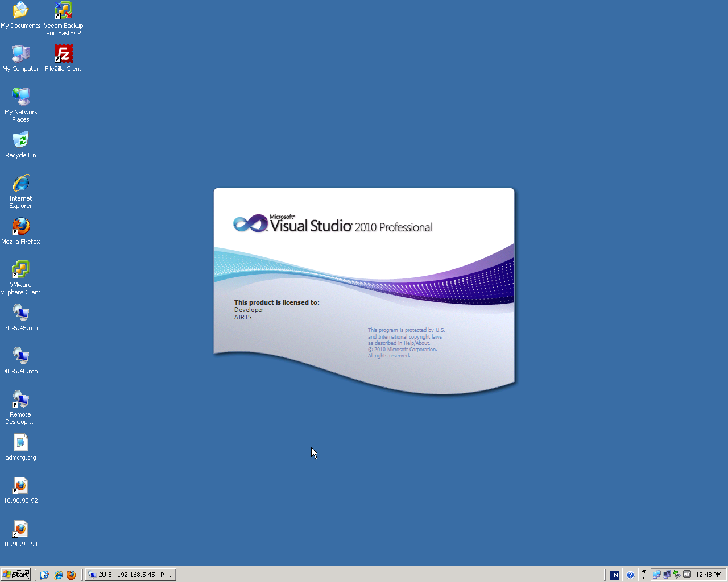Click the light-blue network connection tray icon
The height and width of the screenshot is (582, 728).
[x=656, y=575]
